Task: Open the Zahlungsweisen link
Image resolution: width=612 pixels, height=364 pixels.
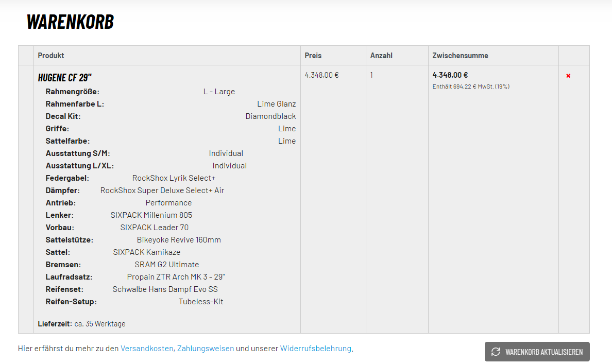Action: [206, 349]
